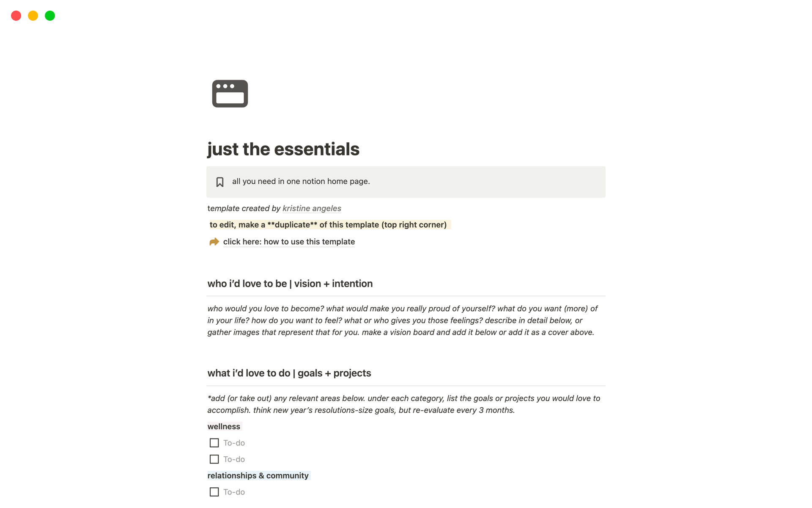Click the bookmark icon in the callout

[219, 182]
